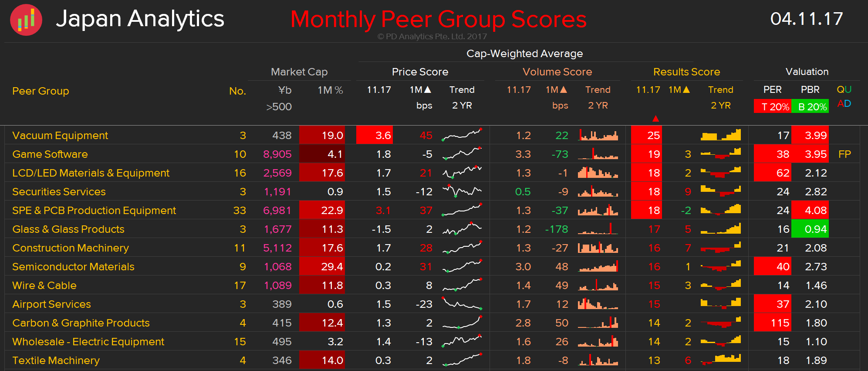Click the Results Score 1M delta triangle
Screen dimensions: 868x371
[686, 90]
